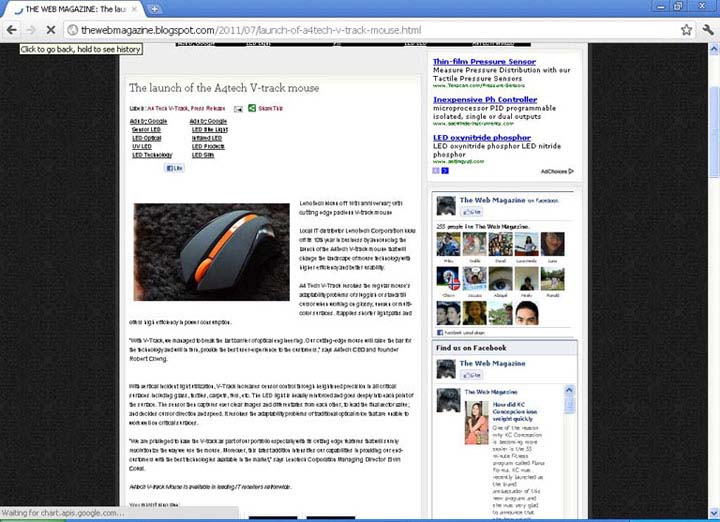Stop page loading with the X button

(48, 30)
